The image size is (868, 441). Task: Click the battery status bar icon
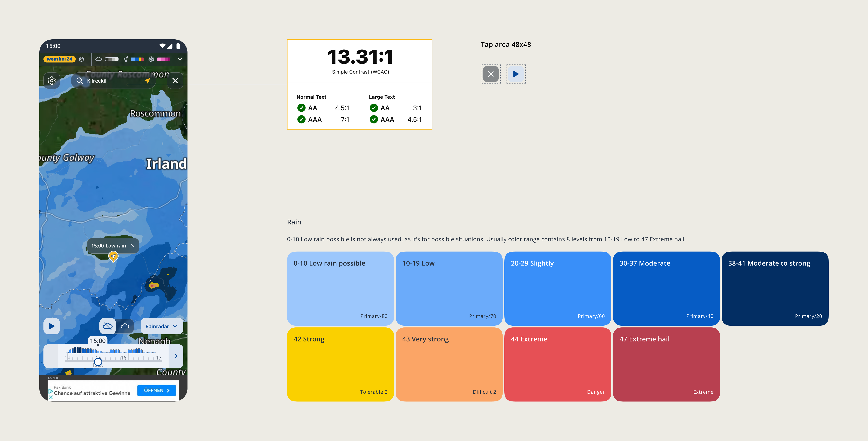[178, 46]
